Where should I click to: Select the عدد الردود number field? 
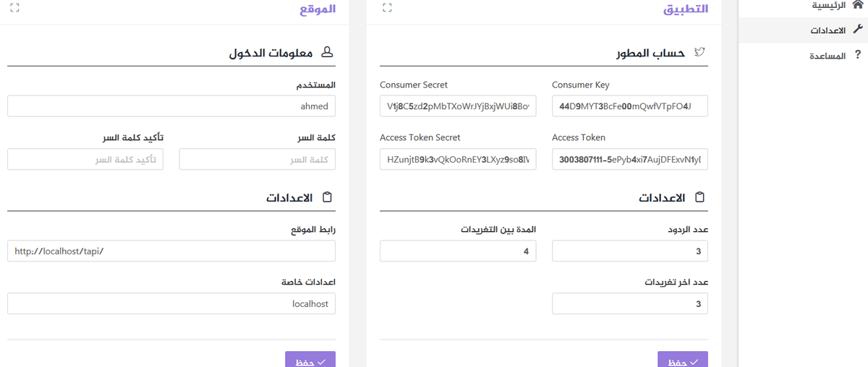tap(629, 251)
